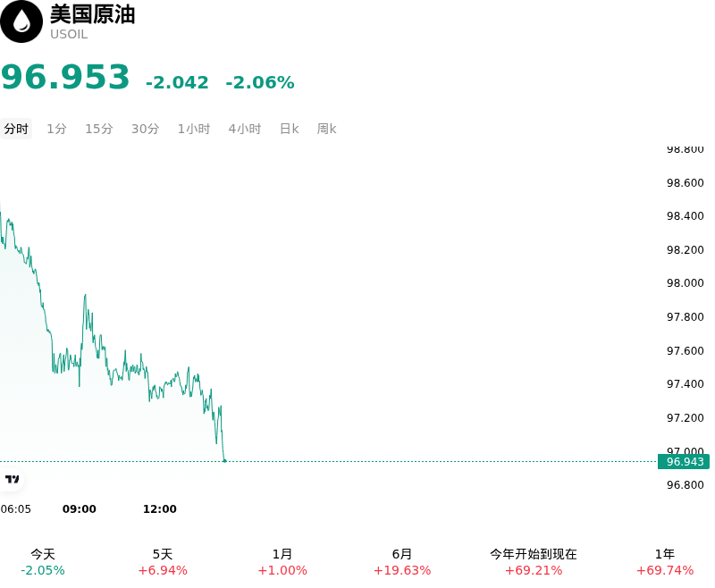This screenshot has width=715, height=588.
Task: Select the 1年 +69.74% range
Action: [665, 562]
